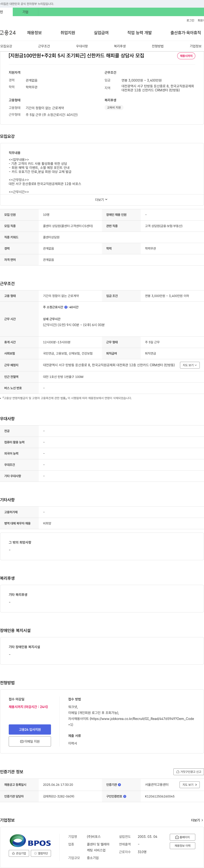
Task: Open the 출산휴가·육아휴직 menu
Action: pos(186,33)
